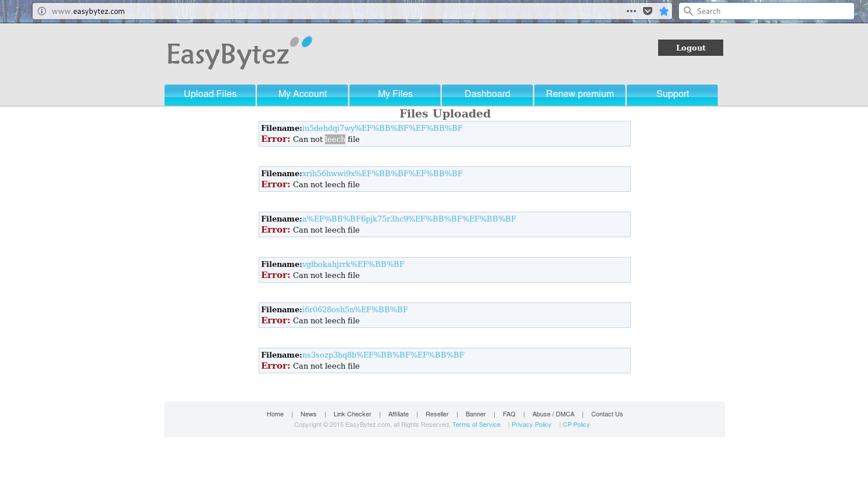Open the Upload Files tab
868x485 pixels.
point(210,95)
